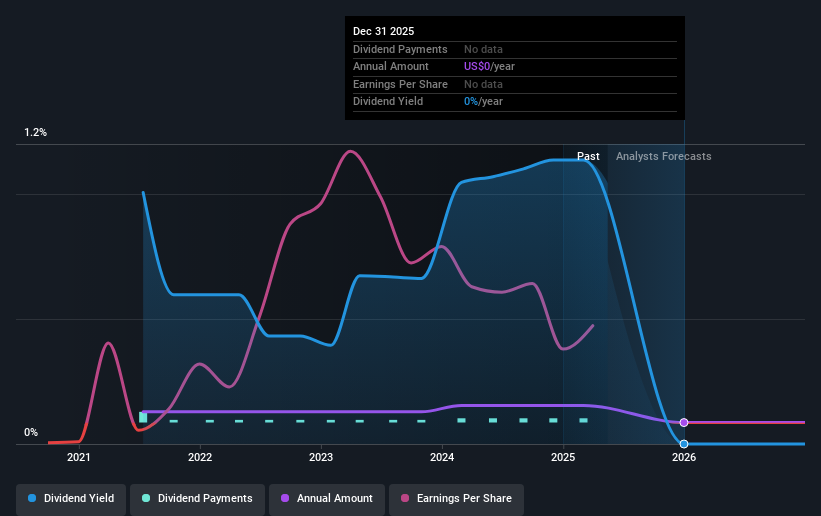The width and height of the screenshot is (821, 516).
Task: Click the large dividend payment bar mid-2021
Action: [x=143, y=418]
